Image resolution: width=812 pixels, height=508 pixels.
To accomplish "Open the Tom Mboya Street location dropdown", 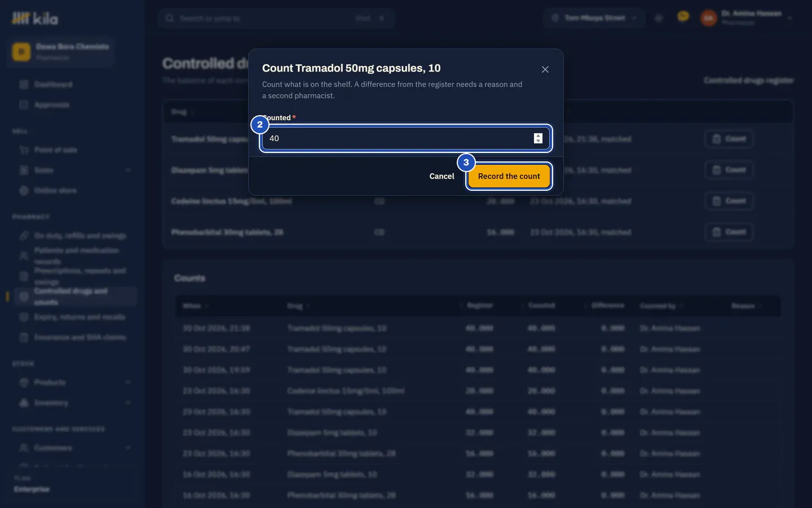I will [x=595, y=18].
